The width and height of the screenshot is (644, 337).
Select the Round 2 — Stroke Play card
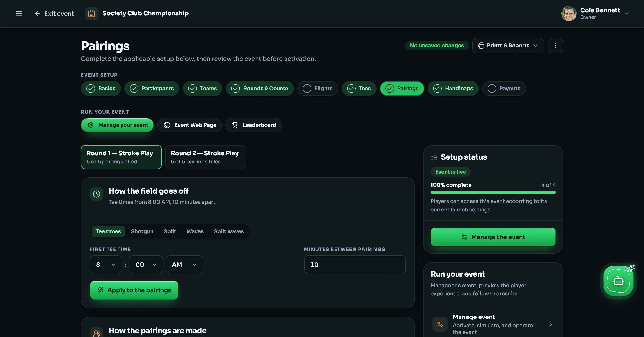(206, 157)
